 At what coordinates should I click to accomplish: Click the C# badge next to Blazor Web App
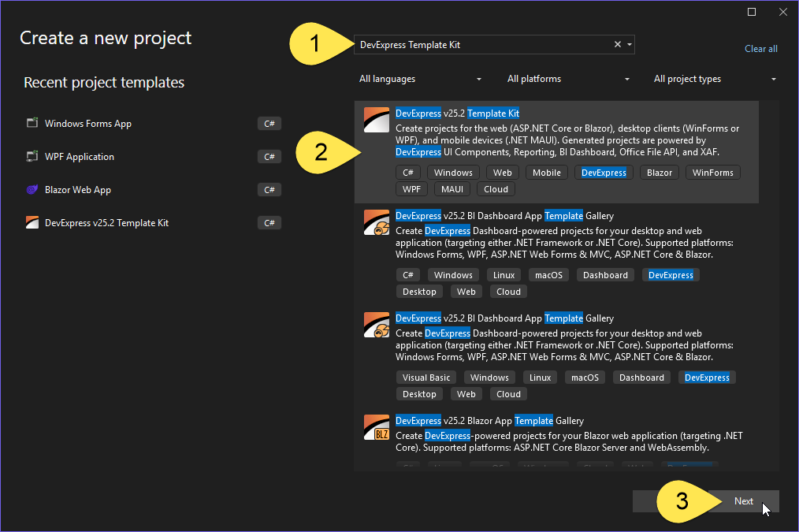click(x=269, y=190)
